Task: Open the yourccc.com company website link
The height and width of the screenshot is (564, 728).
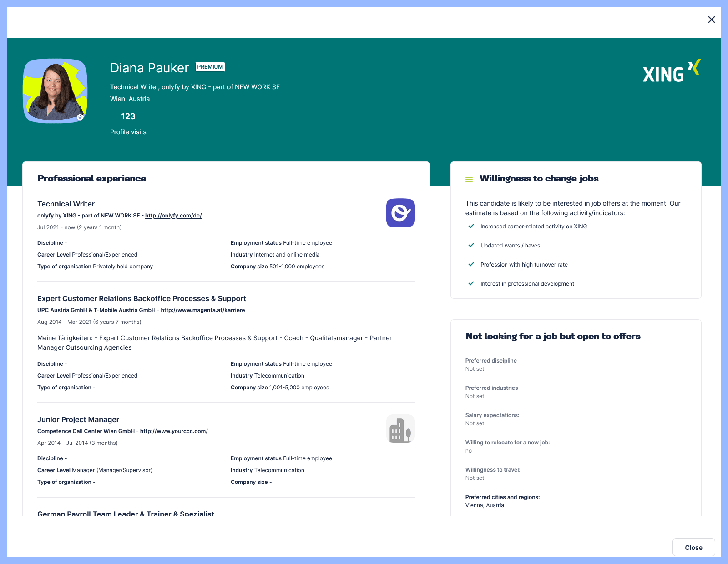Action: tap(174, 431)
